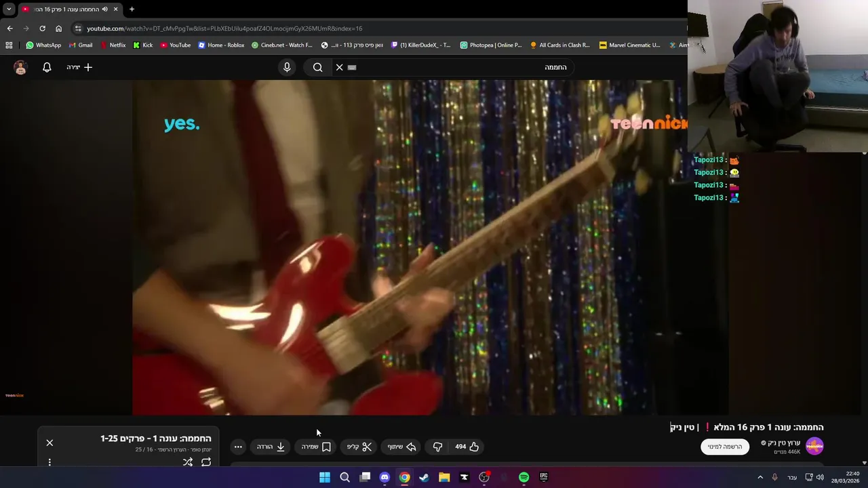Image resolution: width=868 pixels, height=488 pixels.
Task: Click the voice search microphone icon
Action: point(287,67)
